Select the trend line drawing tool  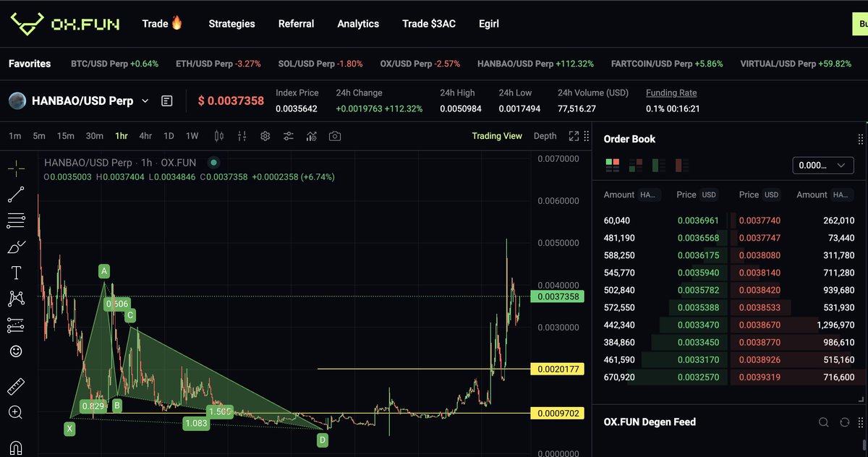16,194
